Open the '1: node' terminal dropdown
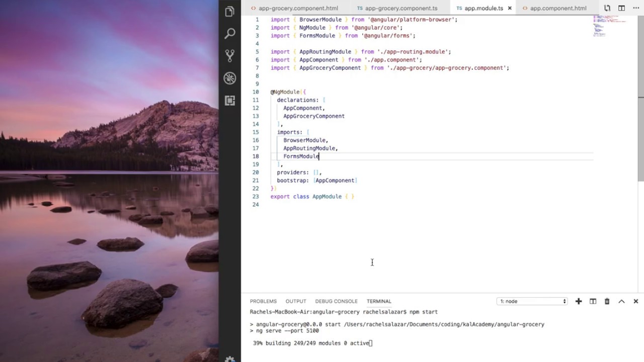The image size is (644, 362). click(532, 301)
